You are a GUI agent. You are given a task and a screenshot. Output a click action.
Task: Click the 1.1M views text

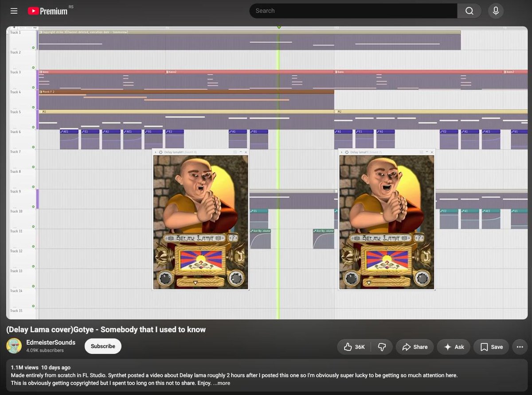[x=24, y=368]
